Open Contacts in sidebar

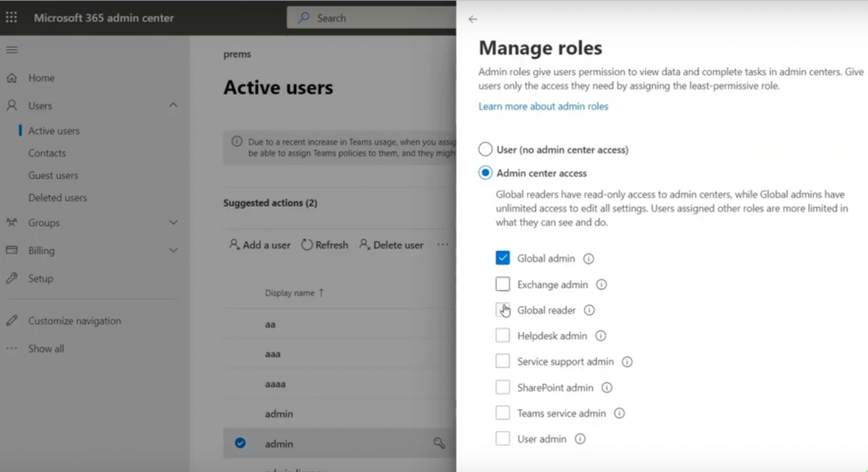point(47,153)
